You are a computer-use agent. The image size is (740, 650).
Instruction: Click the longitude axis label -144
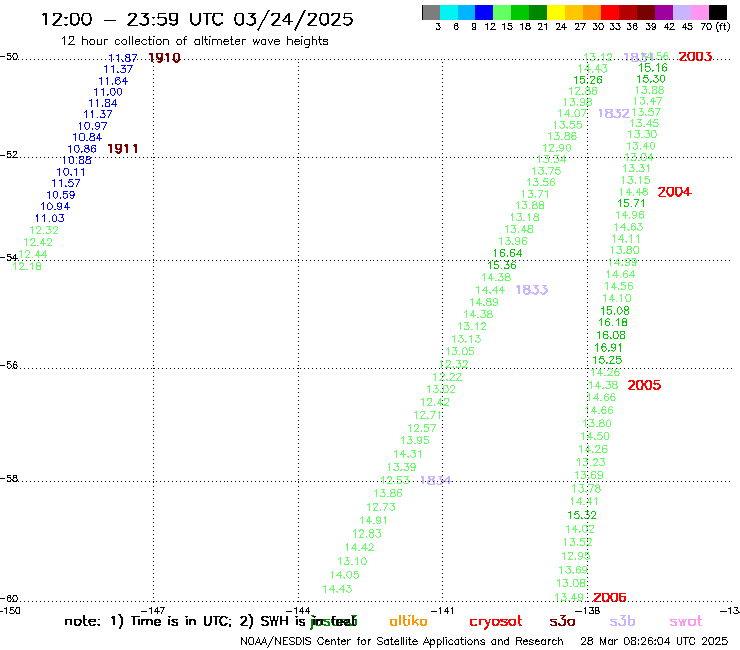(298, 611)
